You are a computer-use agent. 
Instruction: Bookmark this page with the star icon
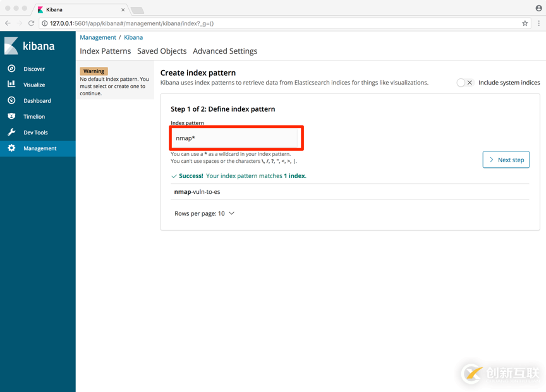point(525,23)
